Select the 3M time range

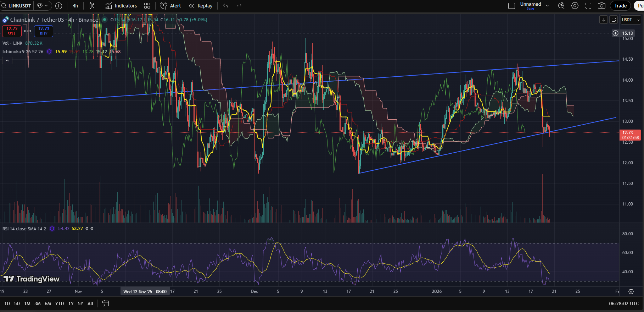[x=38, y=303]
